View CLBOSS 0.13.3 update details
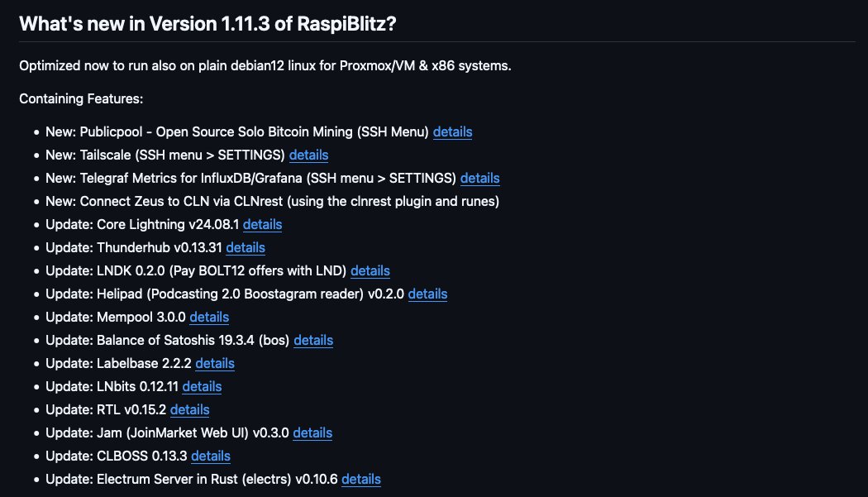Image resolution: width=868 pixels, height=497 pixels. click(211, 456)
